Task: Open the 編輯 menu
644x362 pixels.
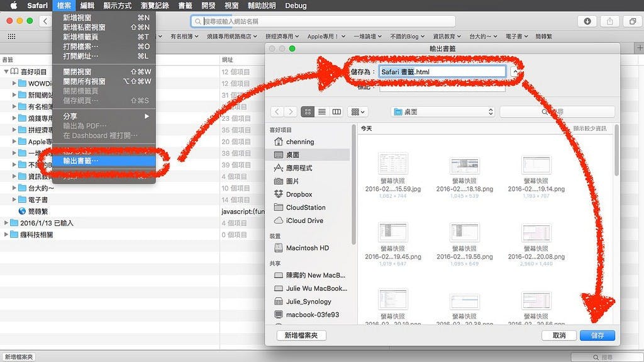Action: click(x=87, y=5)
